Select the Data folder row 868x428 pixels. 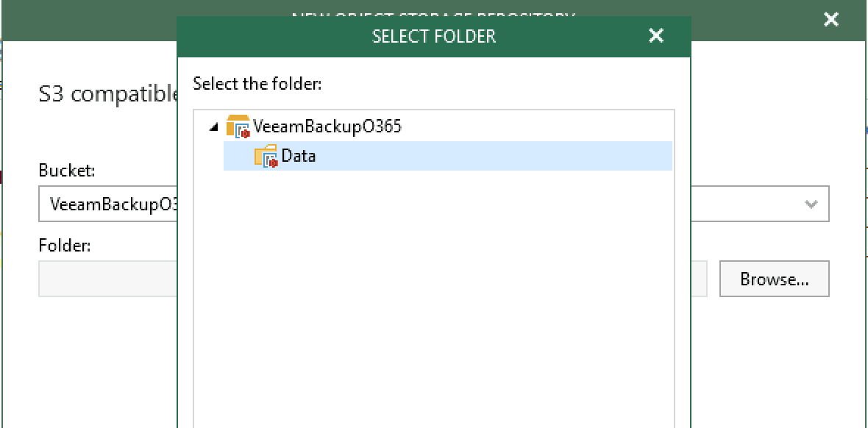448,156
